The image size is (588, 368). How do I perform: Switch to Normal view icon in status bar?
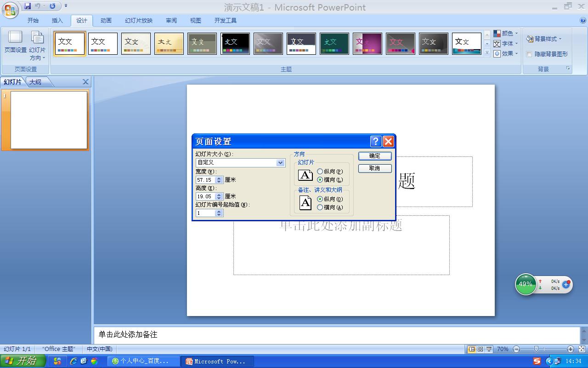click(471, 349)
